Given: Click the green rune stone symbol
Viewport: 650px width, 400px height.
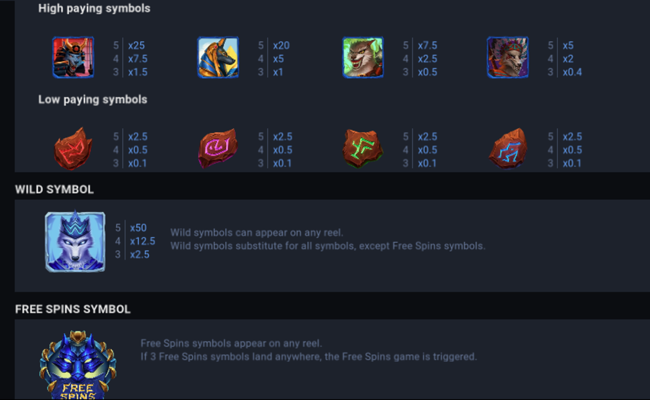Looking at the screenshot, I should pyautogui.click(x=362, y=149).
